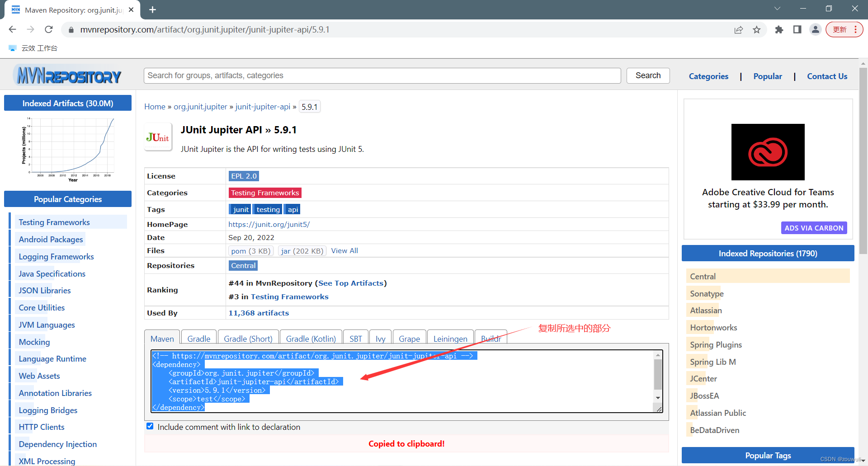Screen dimensions: 868x466
Task: Toggle Include comment with link checkbox
Action: (x=150, y=426)
